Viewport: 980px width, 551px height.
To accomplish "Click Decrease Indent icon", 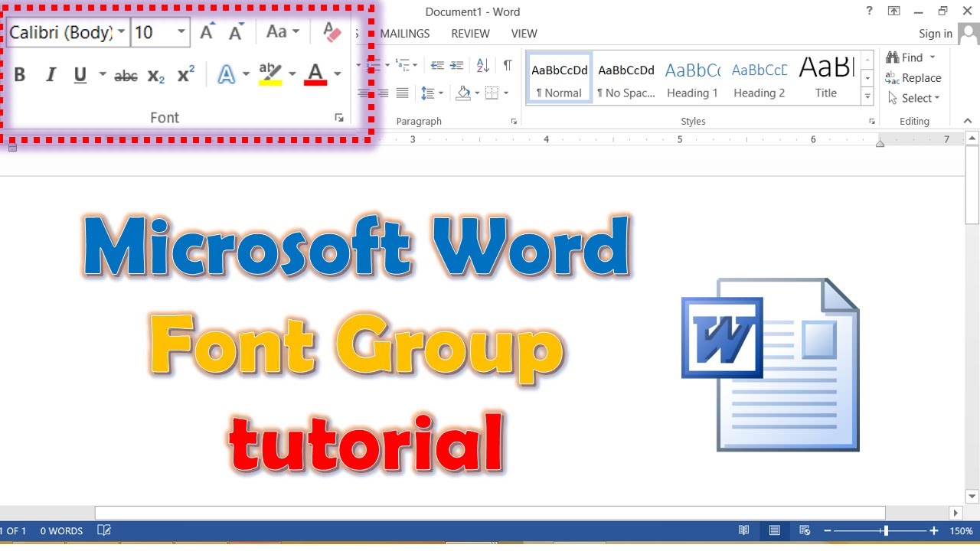I will tap(437, 65).
